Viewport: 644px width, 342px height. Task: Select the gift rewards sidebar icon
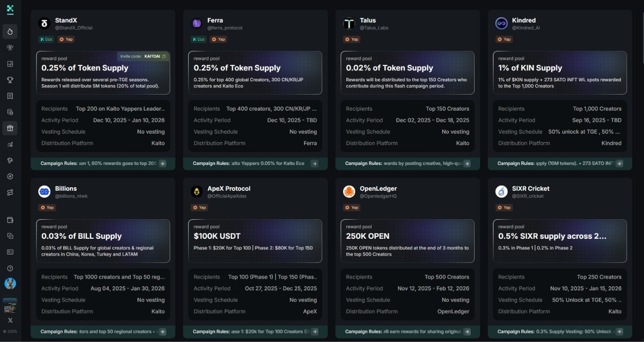[10, 128]
